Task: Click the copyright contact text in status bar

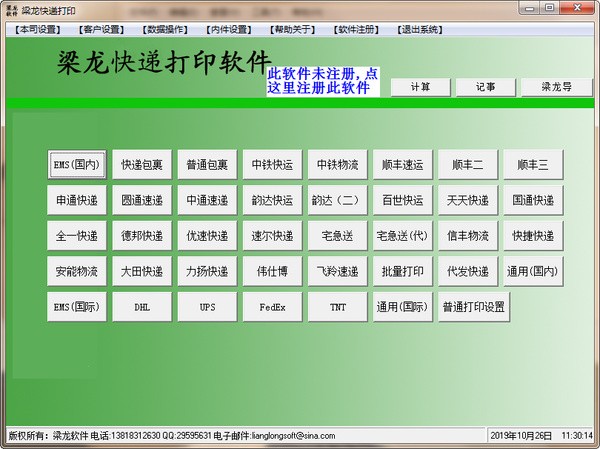Action: pyautogui.click(x=172, y=436)
